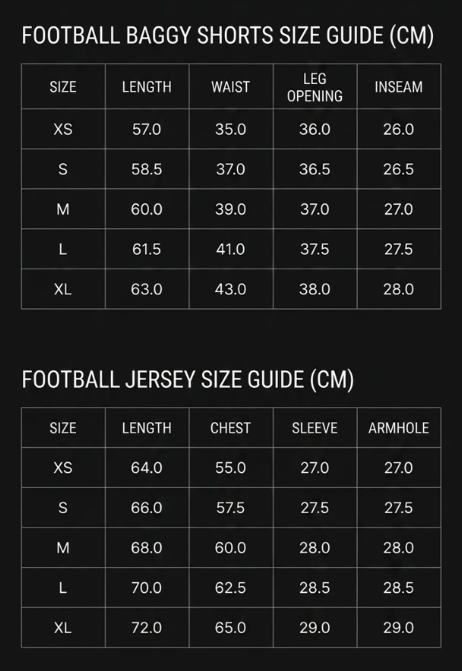
Task: Click the WAIST header in shorts table
Action: (x=231, y=87)
